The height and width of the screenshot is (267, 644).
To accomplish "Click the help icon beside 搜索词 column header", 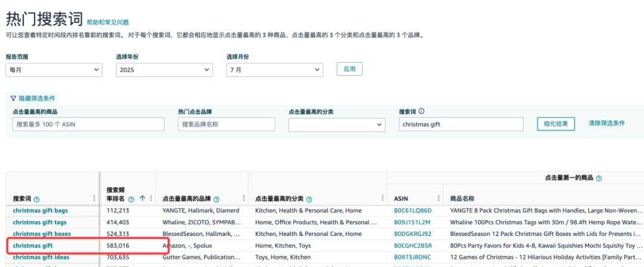I will coord(36,199).
